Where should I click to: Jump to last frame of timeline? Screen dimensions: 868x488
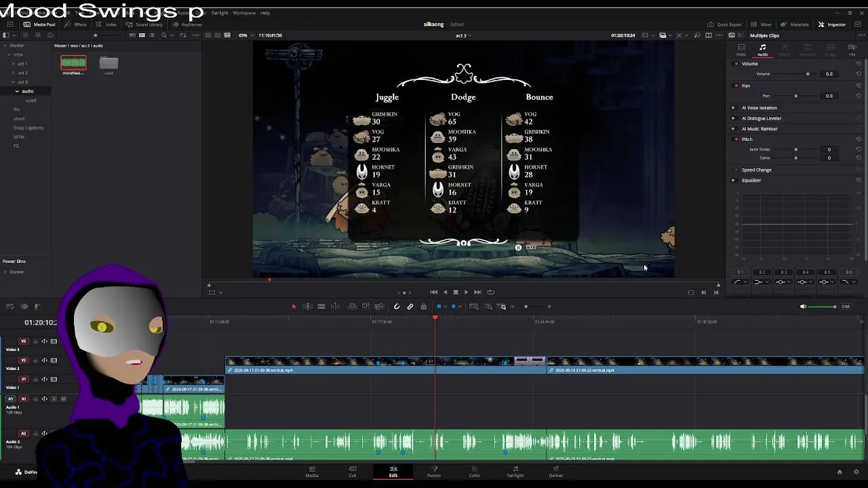[477, 292]
